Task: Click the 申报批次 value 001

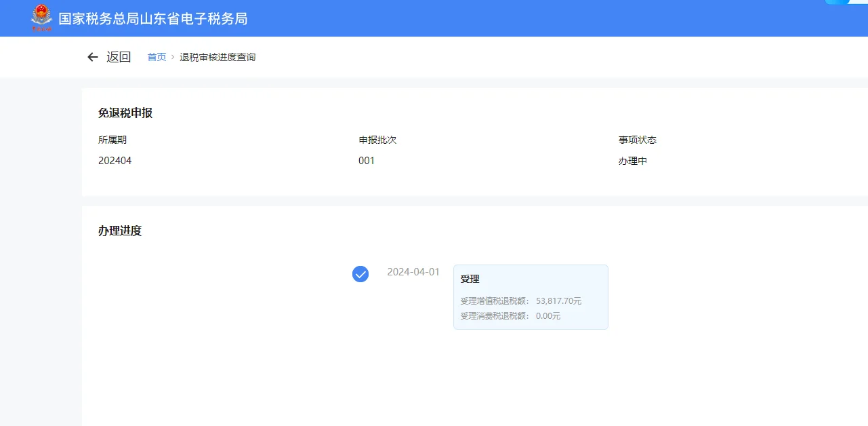Action: (367, 161)
